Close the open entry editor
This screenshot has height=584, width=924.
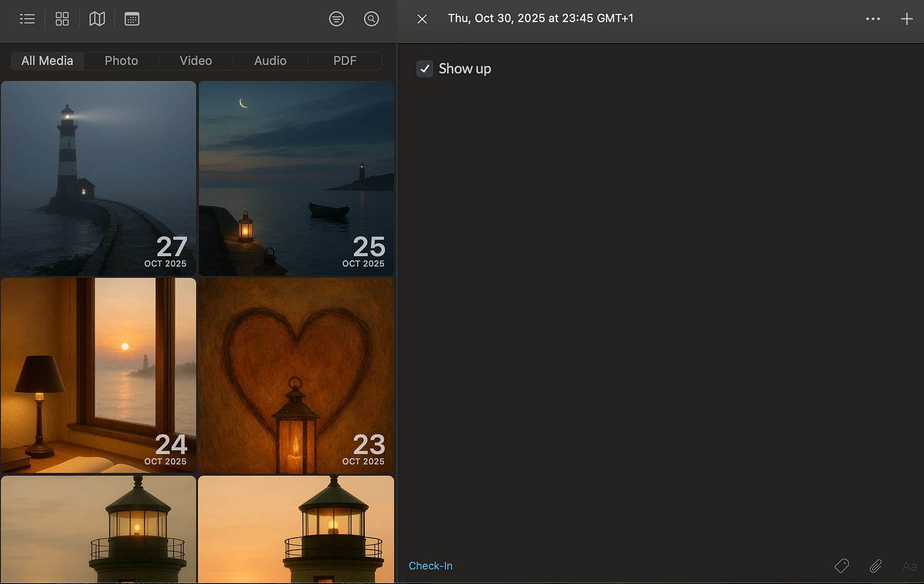click(422, 19)
